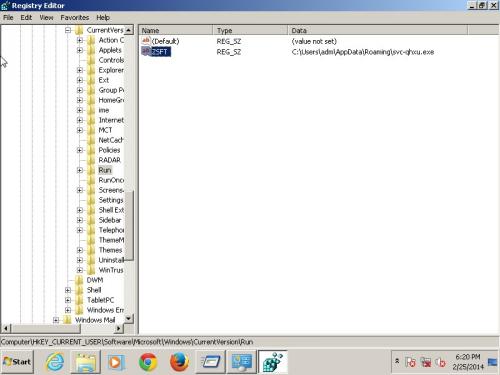
Task: Select the RADAR folder icon
Action: pyautogui.click(x=91, y=160)
